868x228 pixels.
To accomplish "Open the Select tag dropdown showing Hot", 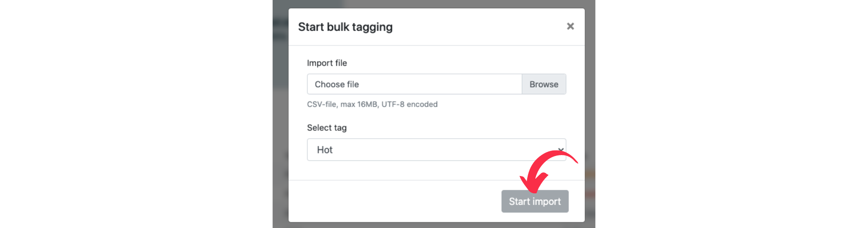I will [436, 150].
